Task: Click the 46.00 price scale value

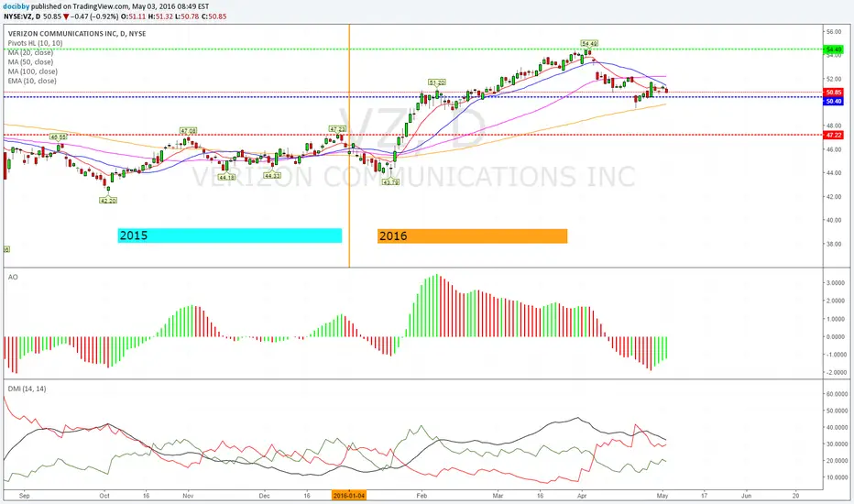Action: tap(834, 149)
